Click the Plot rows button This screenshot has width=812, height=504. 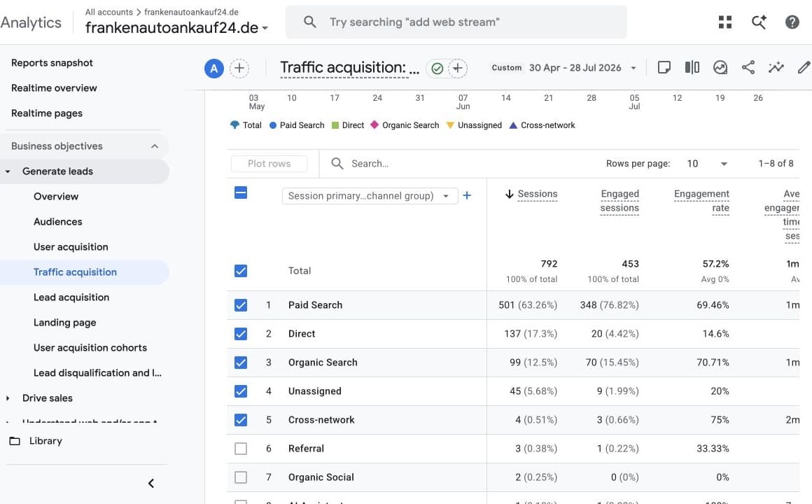point(269,164)
